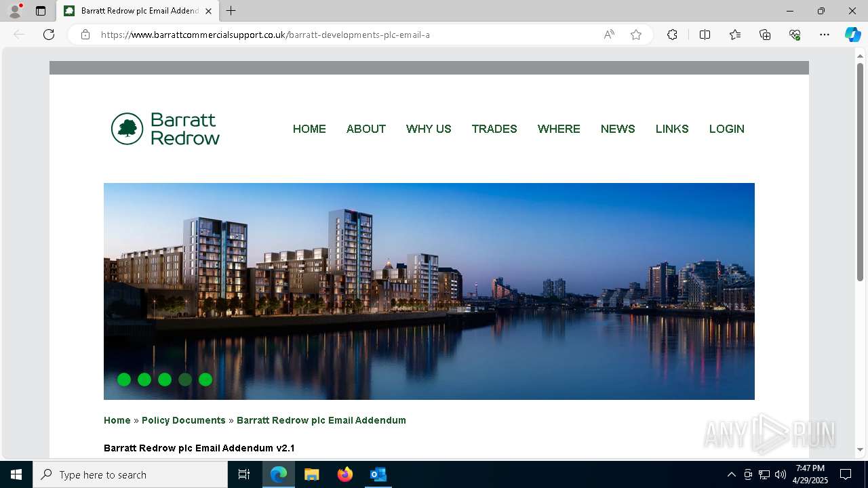Launch Firefox from taskbar
Image resolution: width=868 pixels, height=488 pixels.
click(x=345, y=474)
